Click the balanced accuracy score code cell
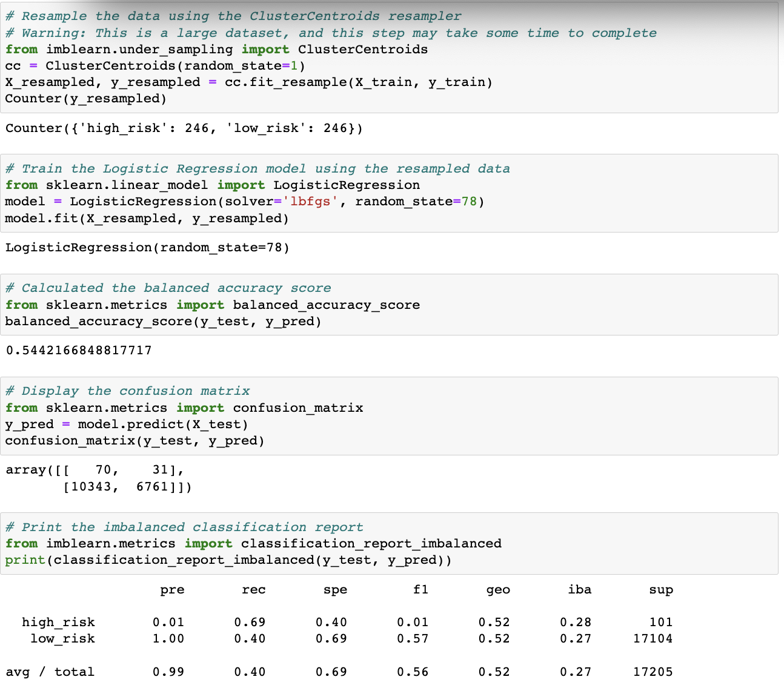 point(389,305)
